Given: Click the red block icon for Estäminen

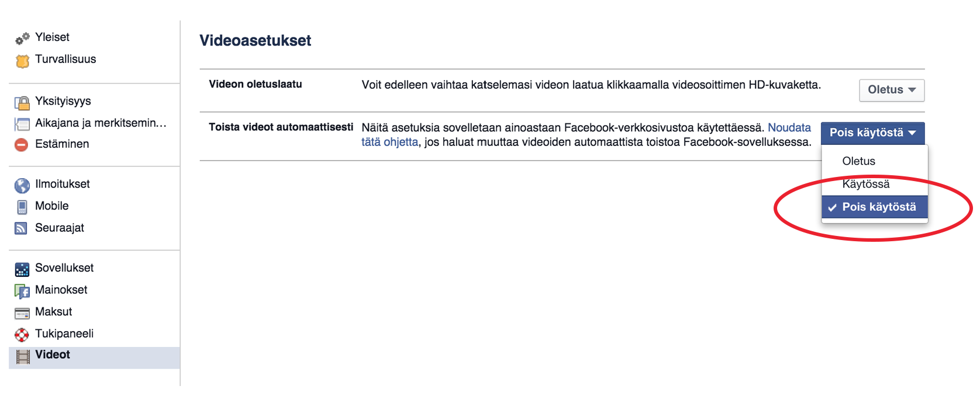Looking at the screenshot, I should [x=22, y=145].
